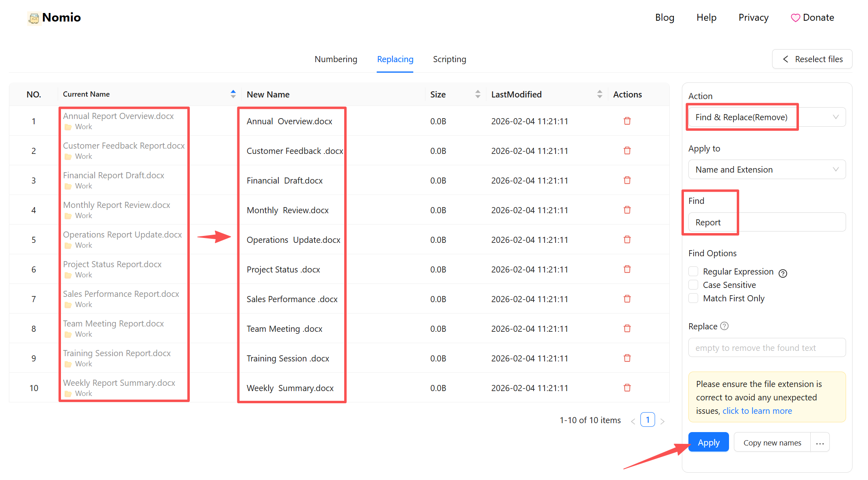This screenshot has height=480, width=868.
Task: Open the Scripting tab
Action: coord(449,59)
